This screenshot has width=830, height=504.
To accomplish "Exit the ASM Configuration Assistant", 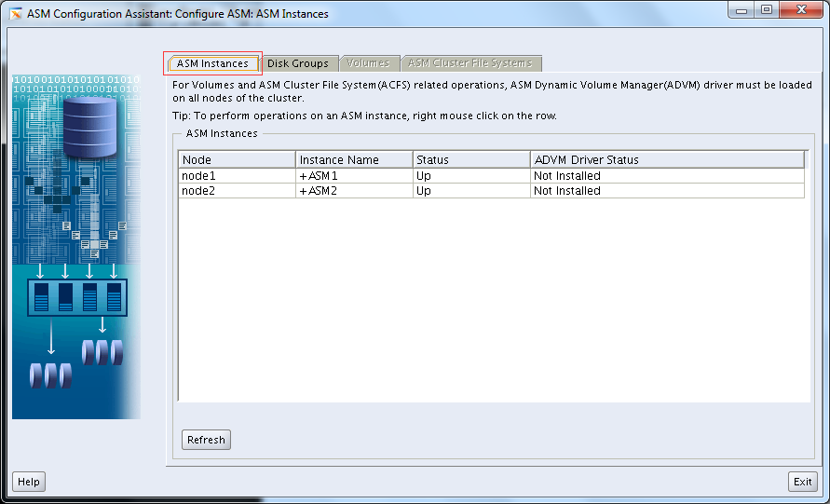I will [802, 482].
